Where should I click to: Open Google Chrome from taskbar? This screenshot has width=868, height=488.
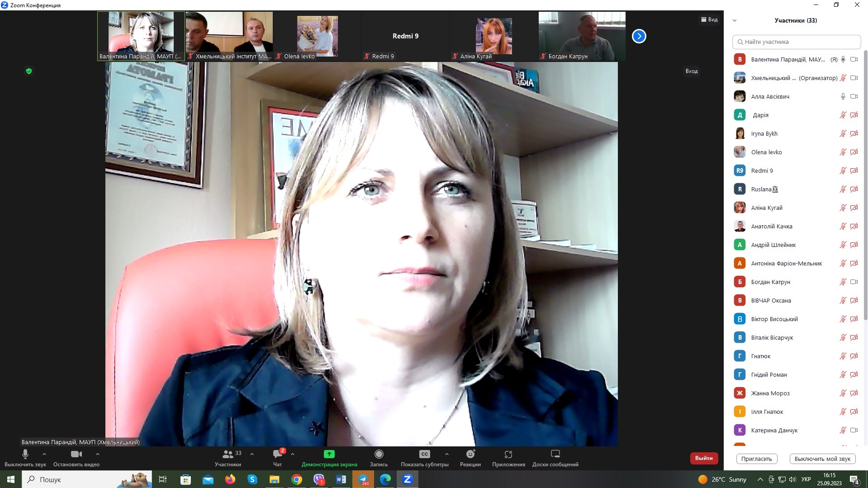(x=297, y=479)
